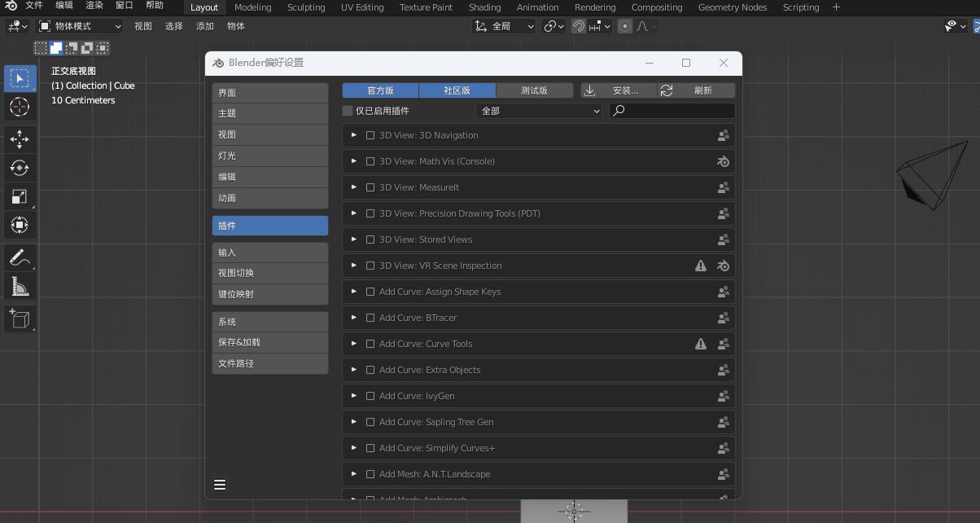Switch to the Sculpting workspace tab
The width and height of the screenshot is (980, 523).
(306, 7)
